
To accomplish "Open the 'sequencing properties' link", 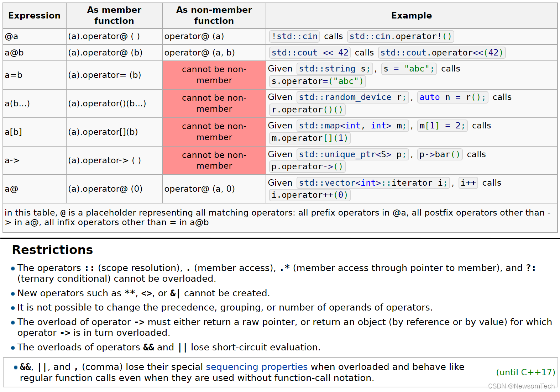I will [256, 367].
